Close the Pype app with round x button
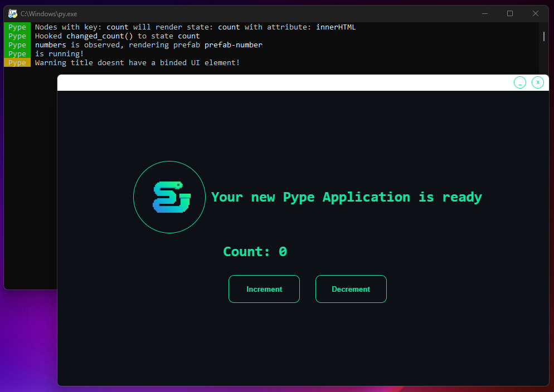The height and width of the screenshot is (392, 554). 538,82
